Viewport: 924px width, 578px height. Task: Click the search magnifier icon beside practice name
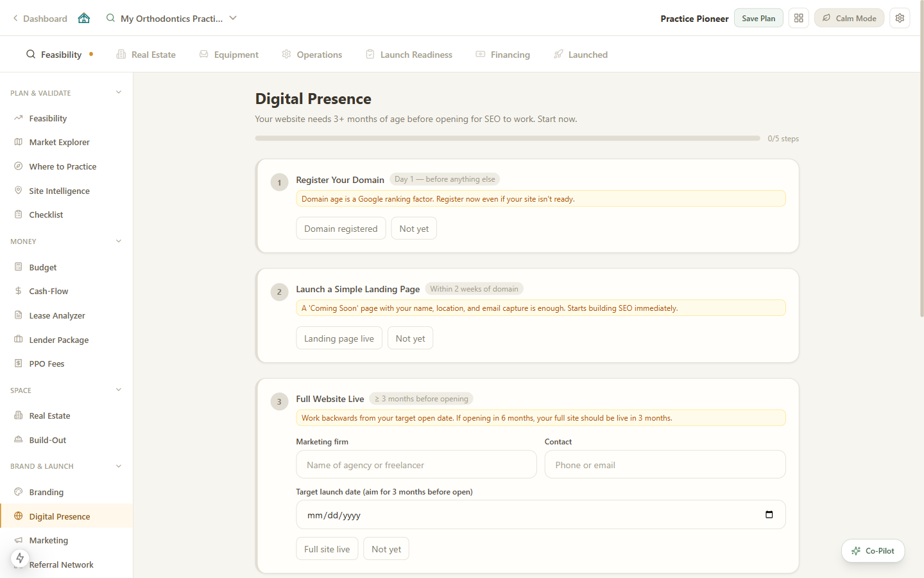pyautogui.click(x=110, y=18)
